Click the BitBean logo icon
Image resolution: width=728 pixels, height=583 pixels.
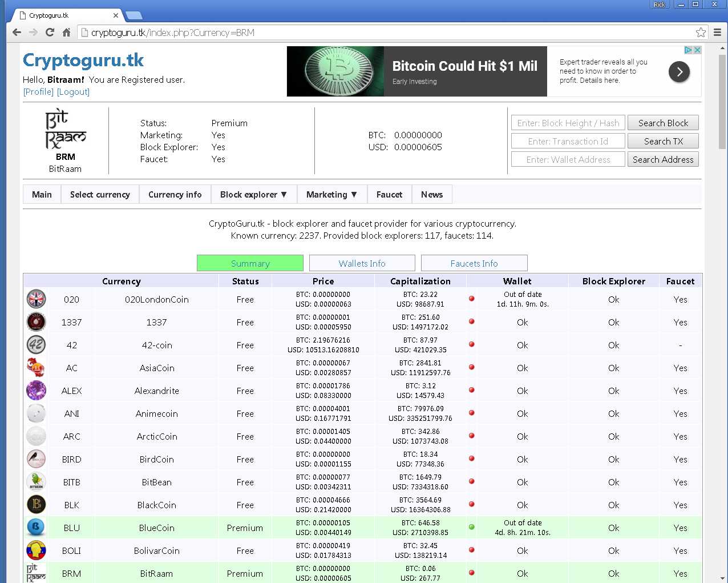(37, 481)
